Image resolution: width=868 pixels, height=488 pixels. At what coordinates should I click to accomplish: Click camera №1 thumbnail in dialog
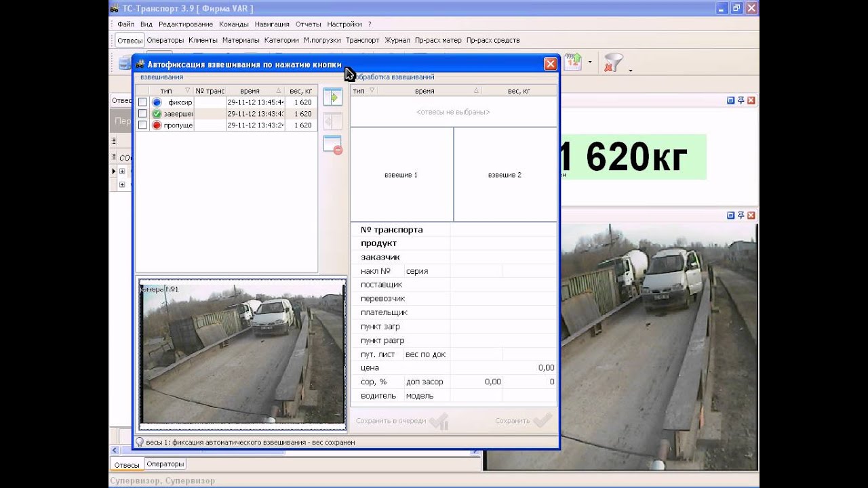(x=242, y=353)
